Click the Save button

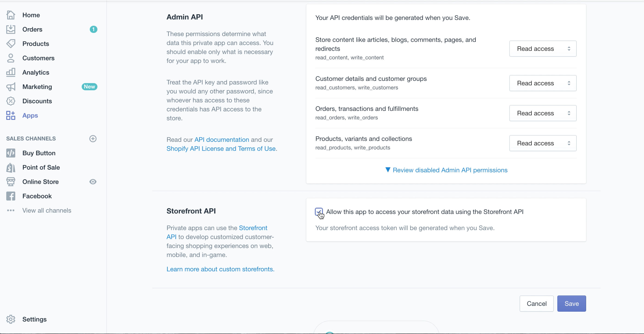572,303
